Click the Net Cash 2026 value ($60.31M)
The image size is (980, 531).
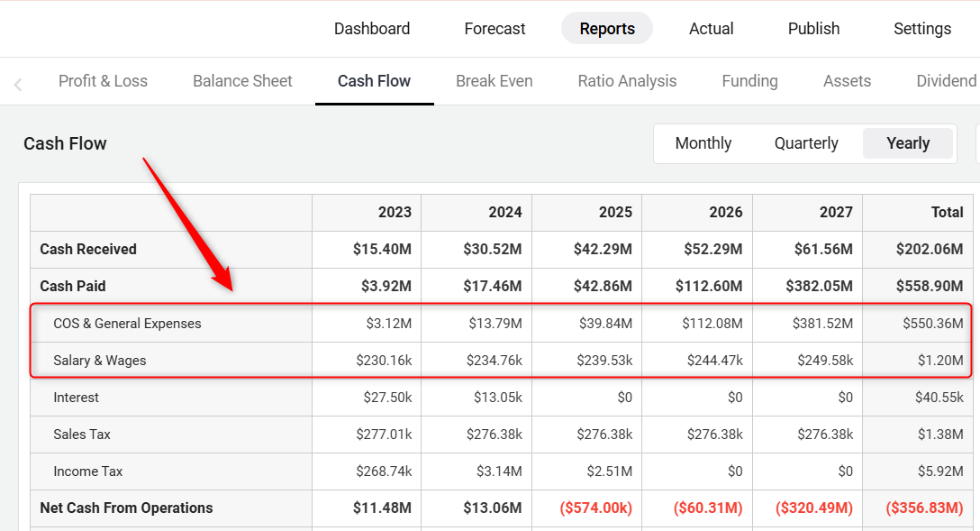pyautogui.click(x=707, y=508)
